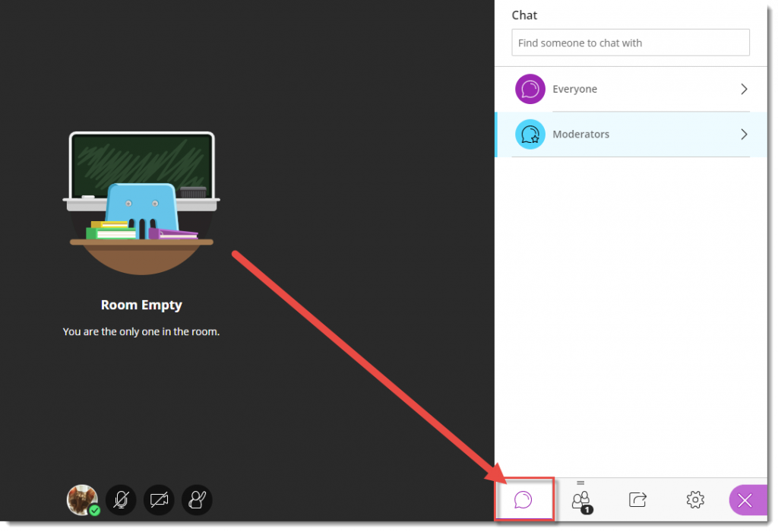Raise your hand
The height and width of the screenshot is (532, 778).
(x=197, y=499)
